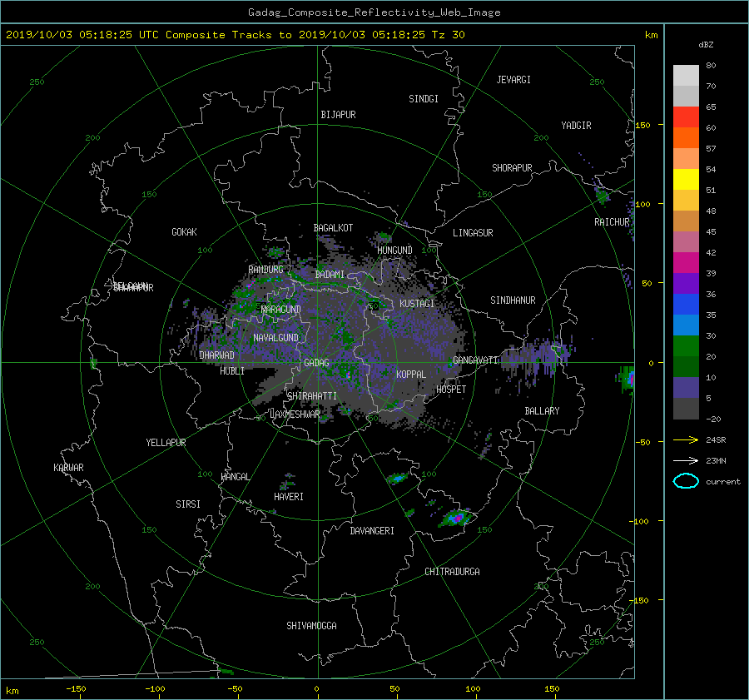Click the -150 tick on bottom km axis
This screenshot has height=700, width=749.
coord(76,689)
